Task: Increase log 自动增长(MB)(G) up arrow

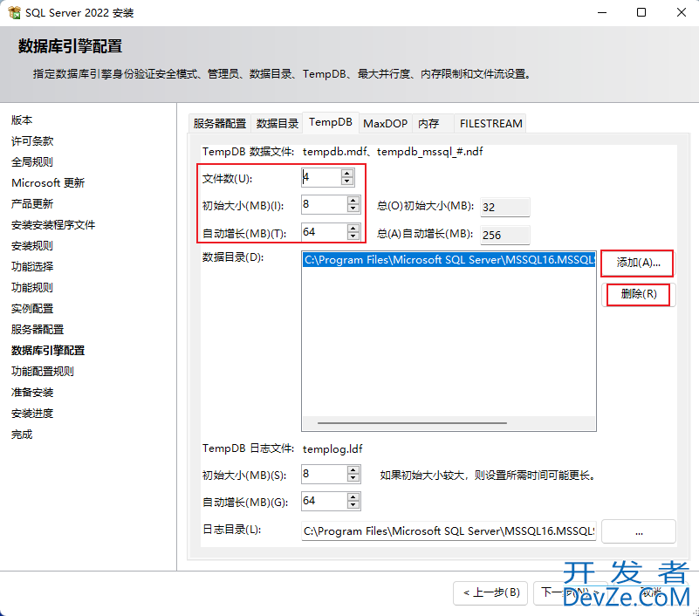Action: [x=353, y=497]
